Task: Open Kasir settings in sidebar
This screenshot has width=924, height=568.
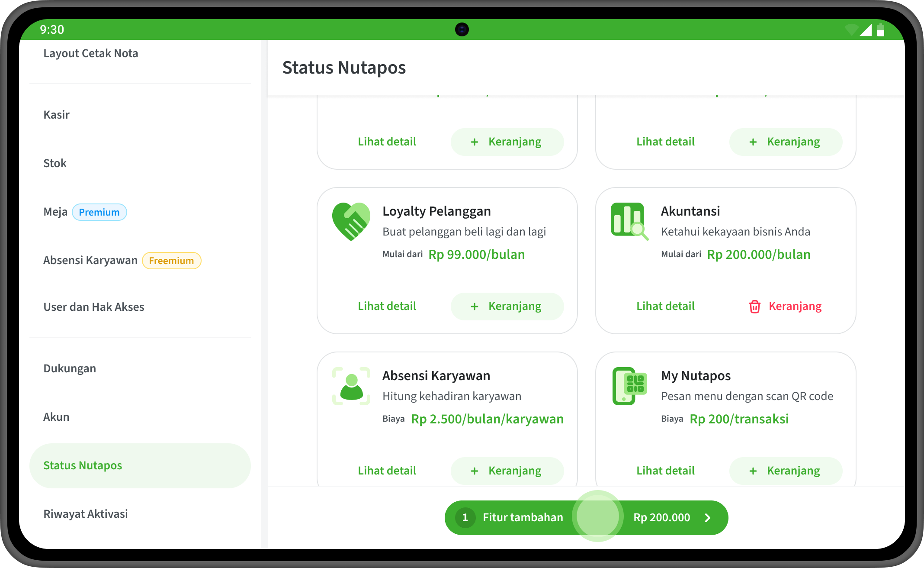Action: point(56,115)
